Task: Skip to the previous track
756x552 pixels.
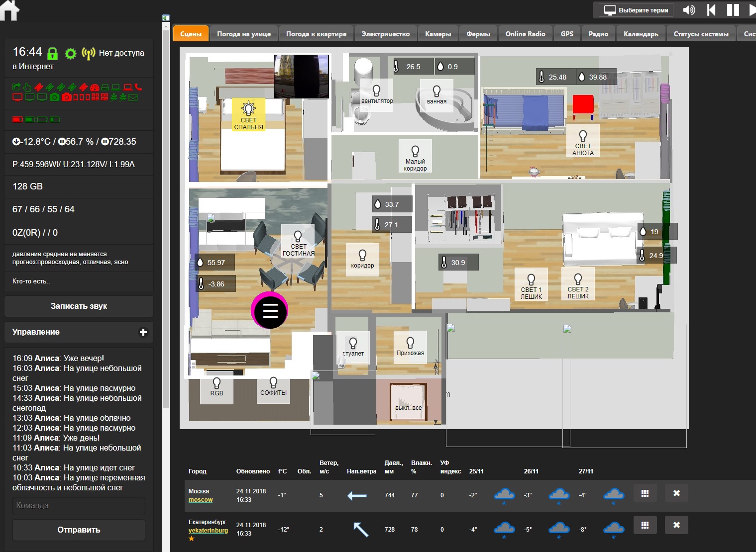Action: [711, 10]
